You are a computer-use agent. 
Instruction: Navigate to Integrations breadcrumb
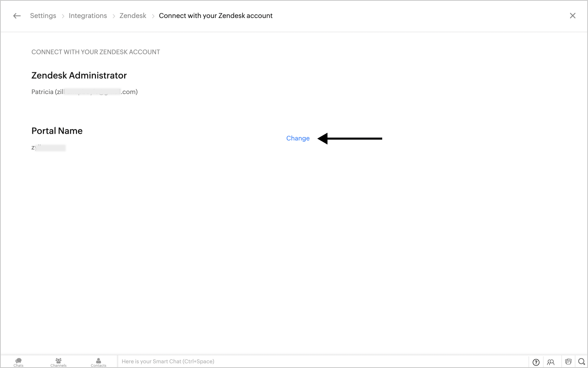(88, 16)
